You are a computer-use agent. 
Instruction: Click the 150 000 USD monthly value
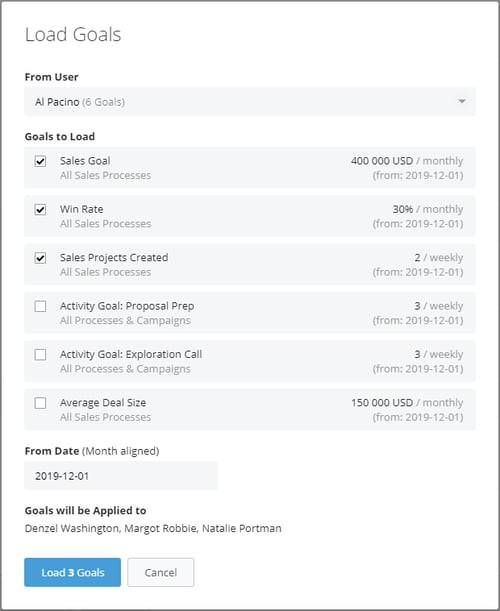point(407,403)
